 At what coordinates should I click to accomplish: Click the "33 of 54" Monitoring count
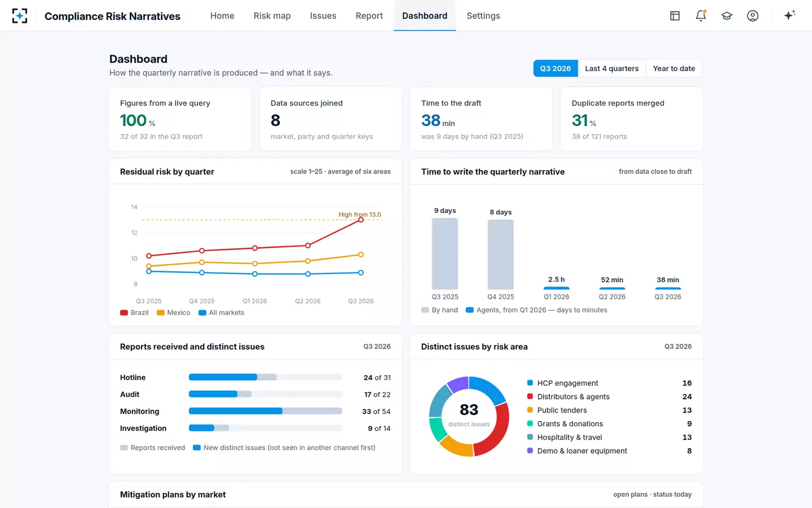coord(376,411)
